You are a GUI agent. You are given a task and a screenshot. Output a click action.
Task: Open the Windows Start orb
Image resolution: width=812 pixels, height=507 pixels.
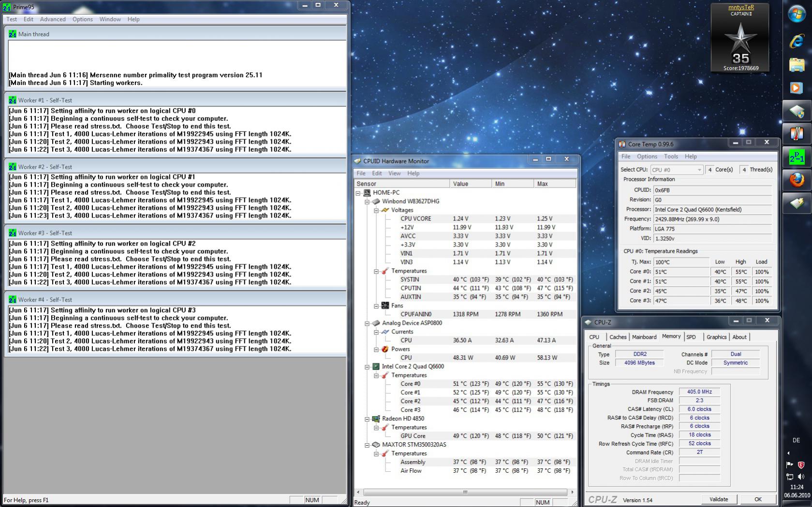(x=797, y=14)
